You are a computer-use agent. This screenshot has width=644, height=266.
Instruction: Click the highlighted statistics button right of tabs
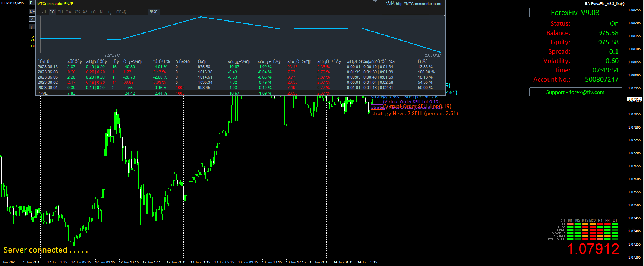click(154, 12)
